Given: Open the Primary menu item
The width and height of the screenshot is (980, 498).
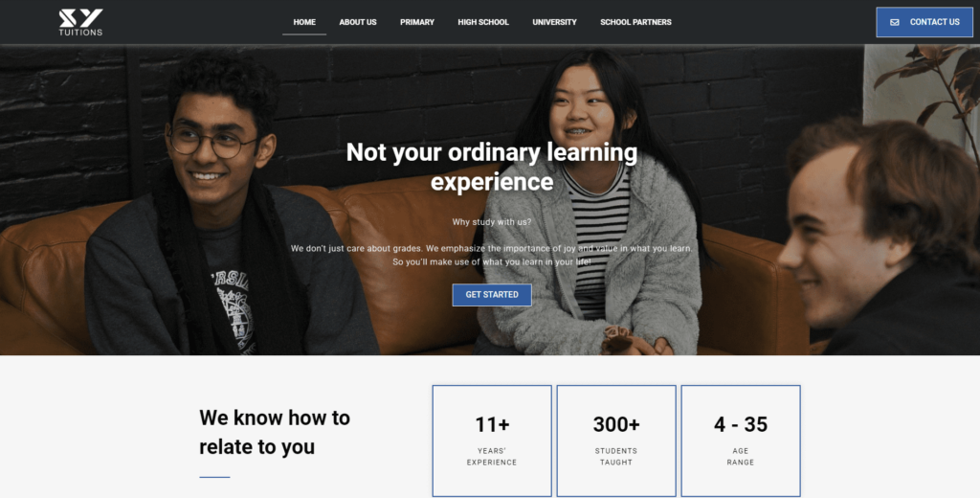Looking at the screenshot, I should pyautogui.click(x=417, y=22).
